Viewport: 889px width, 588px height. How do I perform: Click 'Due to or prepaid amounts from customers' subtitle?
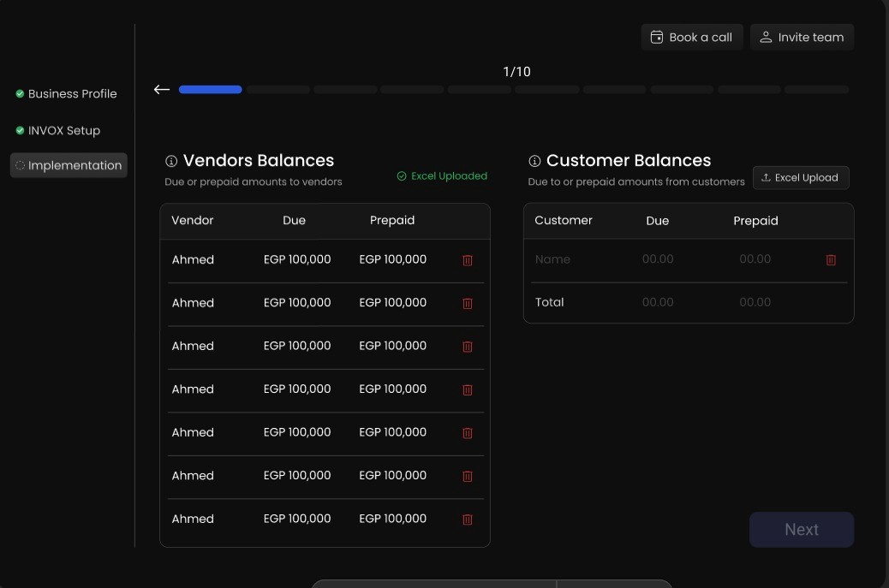(x=636, y=181)
